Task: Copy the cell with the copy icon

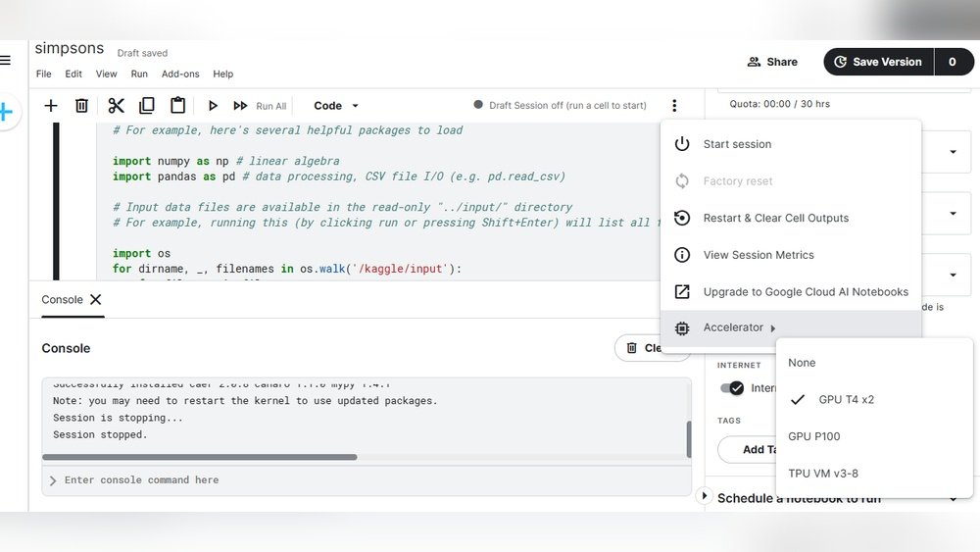Action: (147, 106)
